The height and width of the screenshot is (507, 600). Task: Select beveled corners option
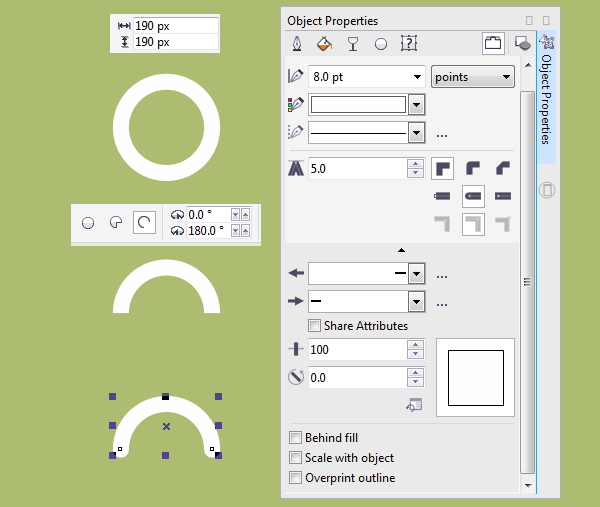point(503,168)
